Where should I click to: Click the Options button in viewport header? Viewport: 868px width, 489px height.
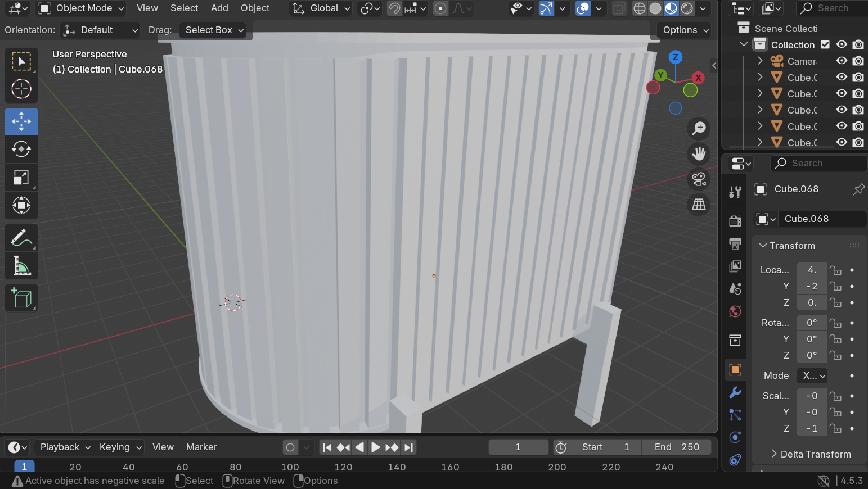[x=685, y=30]
